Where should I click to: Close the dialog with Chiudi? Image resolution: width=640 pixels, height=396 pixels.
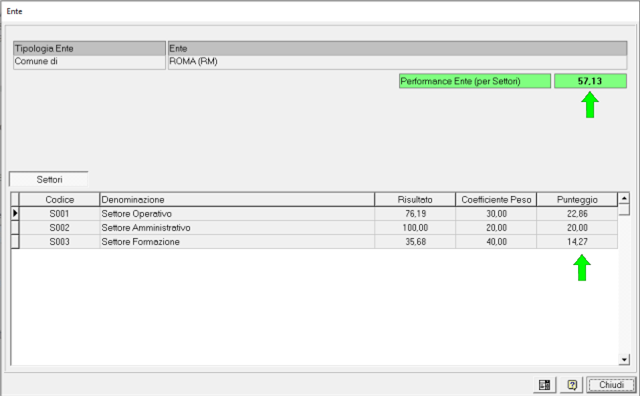[x=611, y=385]
